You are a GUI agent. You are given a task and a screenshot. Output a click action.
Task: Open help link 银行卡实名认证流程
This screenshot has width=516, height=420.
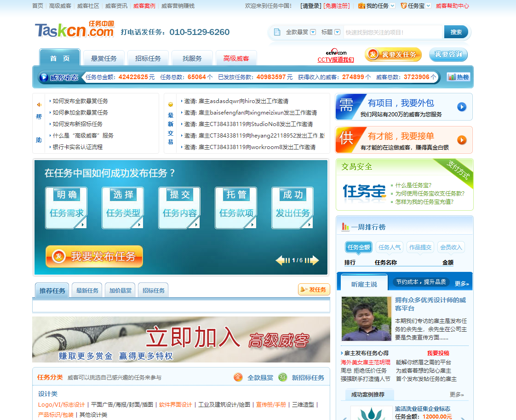pos(77,147)
